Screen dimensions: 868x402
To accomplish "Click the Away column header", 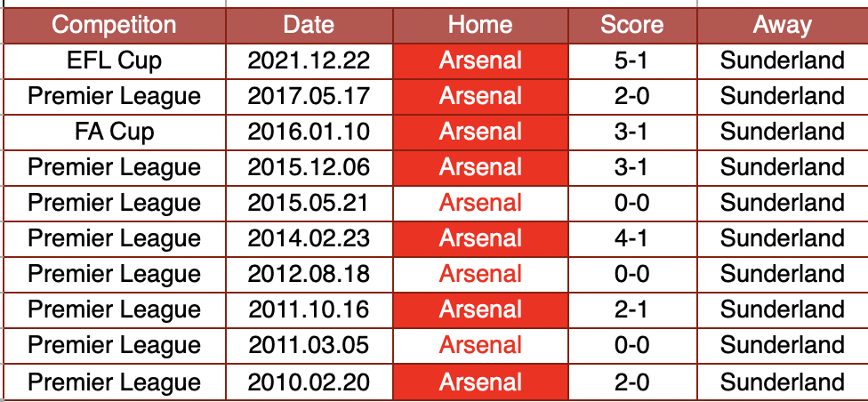I will tap(782, 25).
